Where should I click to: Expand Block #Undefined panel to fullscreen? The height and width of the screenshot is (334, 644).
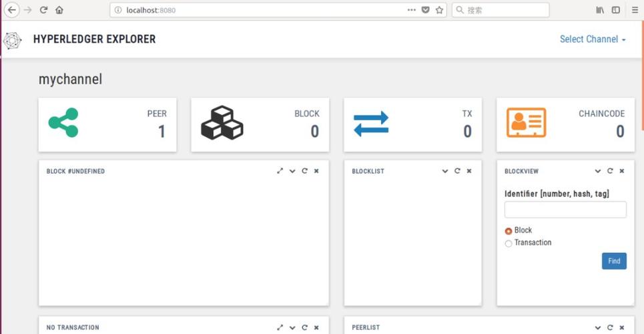point(280,171)
